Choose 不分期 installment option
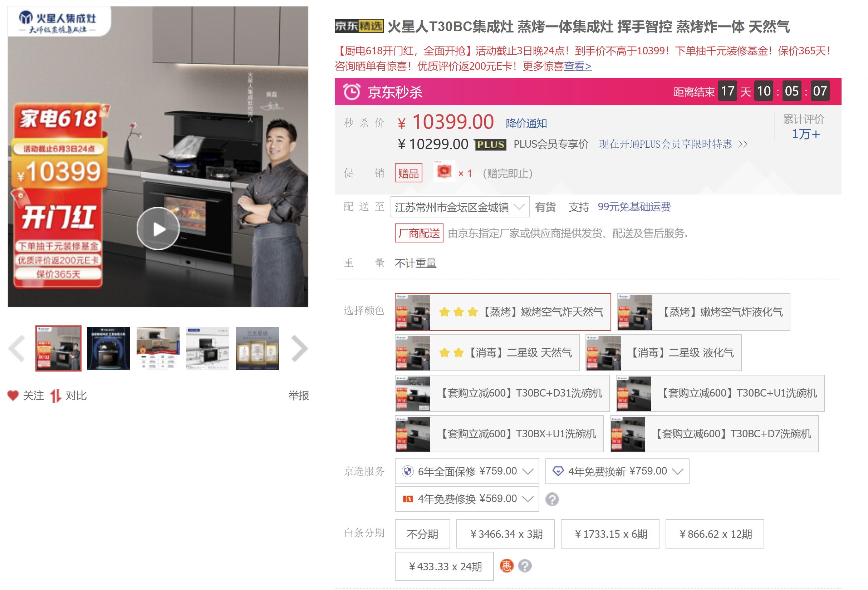This screenshot has width=868, height=590. [x=422, y=534]
